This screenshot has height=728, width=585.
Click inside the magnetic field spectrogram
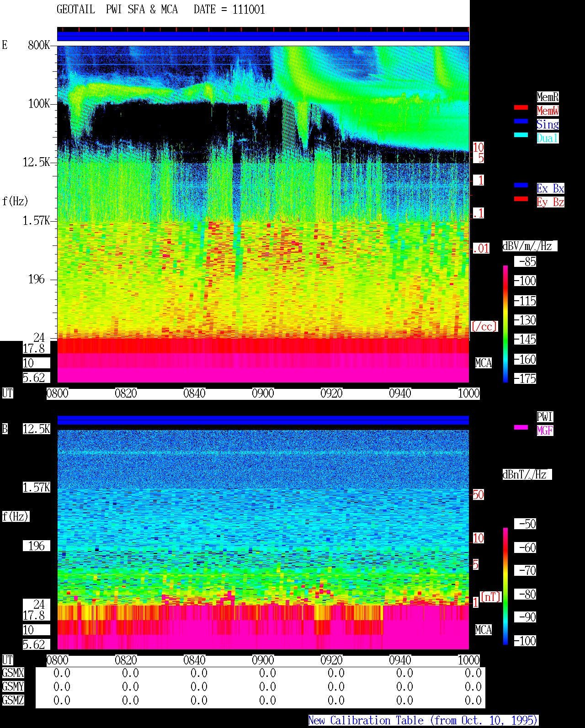pyautogui.click(x=263, y=539)
